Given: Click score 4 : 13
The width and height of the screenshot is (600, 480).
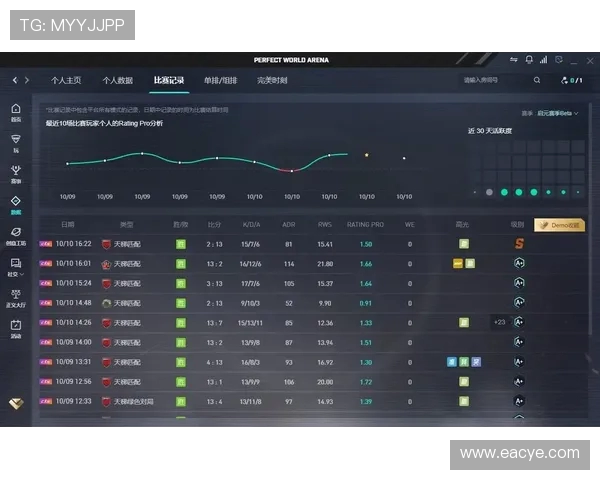Looking at the screenshot, I should click(214, 362).
